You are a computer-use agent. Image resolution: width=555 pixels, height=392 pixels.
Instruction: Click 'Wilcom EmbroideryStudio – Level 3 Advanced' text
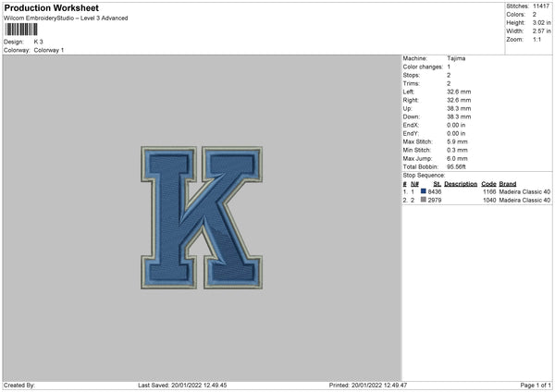[66, 18]
